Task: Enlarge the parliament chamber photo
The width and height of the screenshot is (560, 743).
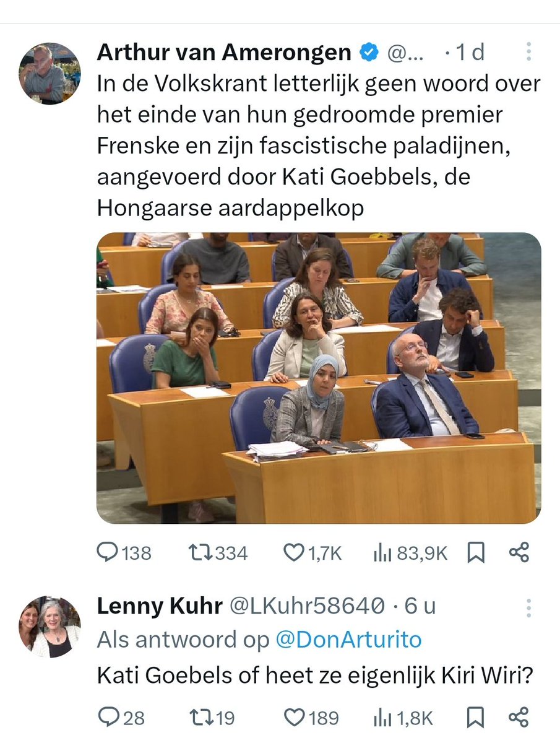Action: pyautogui.click(x=319, y=378)
